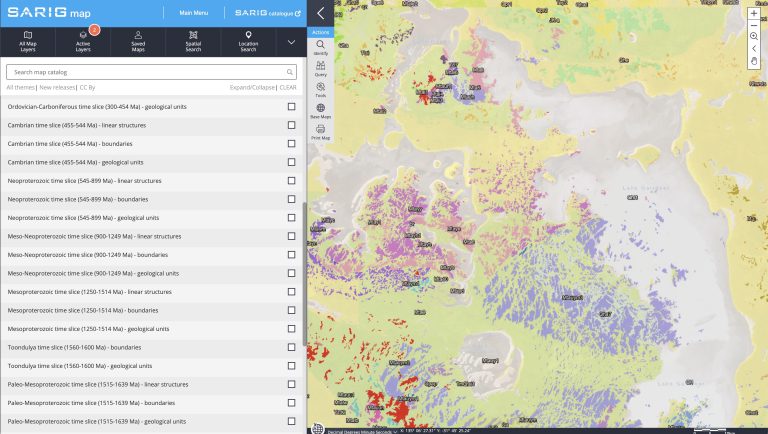768x434 pixels.
Task: Activate the pan hand tool
Action: tap(754, 62)
